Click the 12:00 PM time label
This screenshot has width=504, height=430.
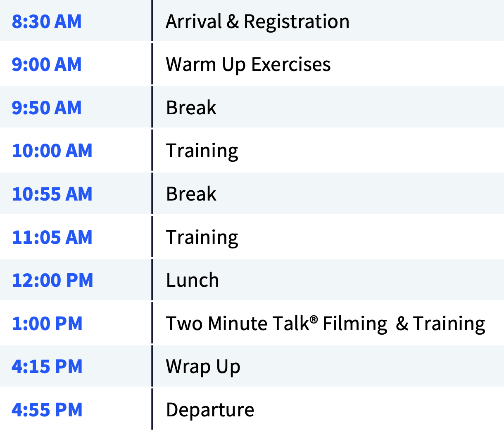coord(52,280)
